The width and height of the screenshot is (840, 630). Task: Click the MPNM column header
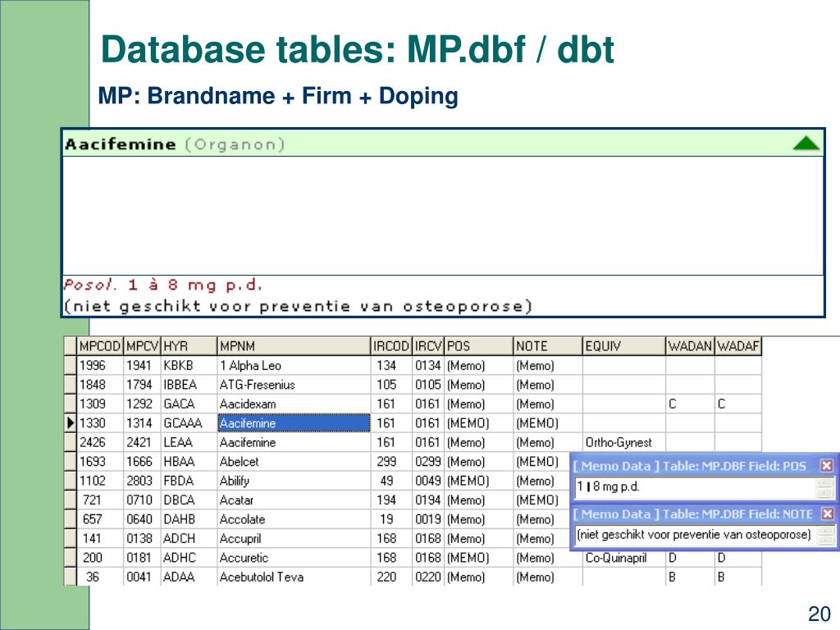click(294, 346)
